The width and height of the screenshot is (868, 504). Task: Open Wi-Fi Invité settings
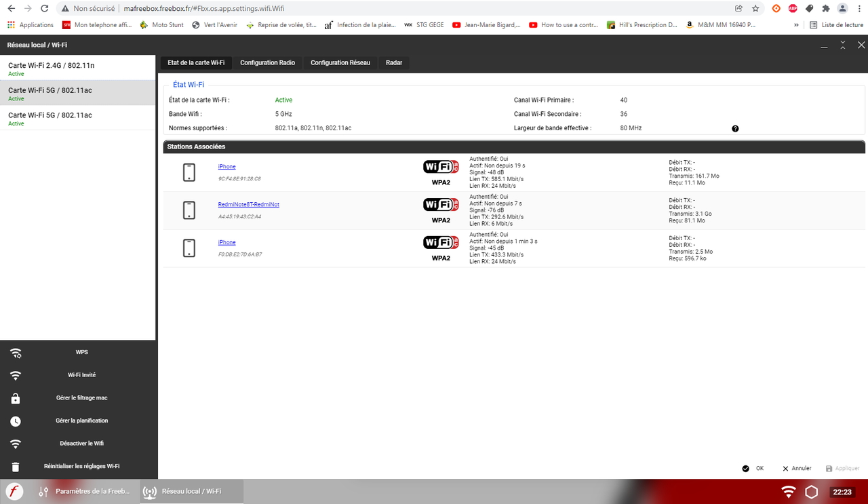[x=81, y=374]
